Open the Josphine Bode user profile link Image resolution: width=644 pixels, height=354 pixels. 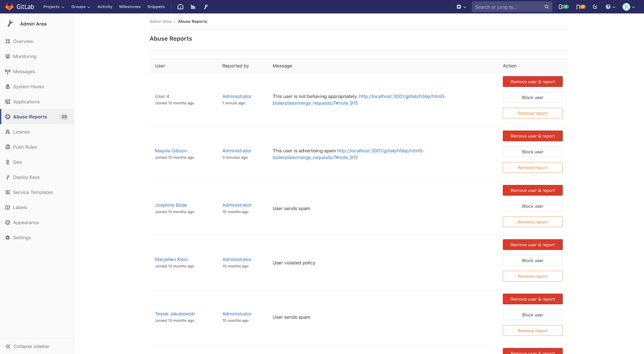point(171,205)
